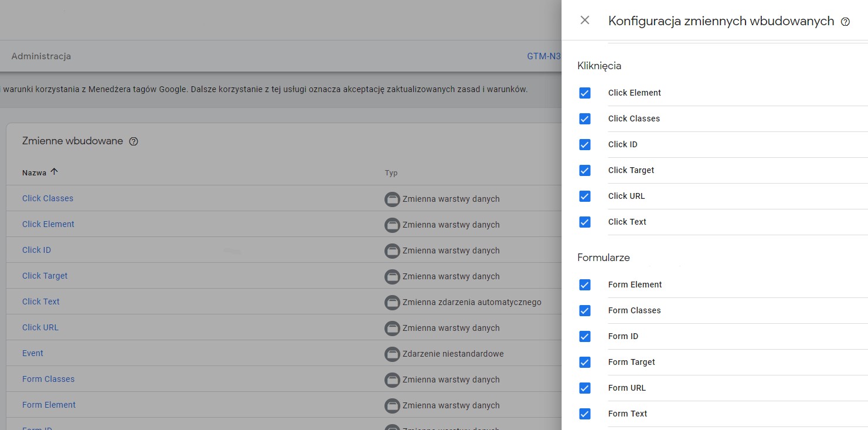The height and width of the screenshot is (430, 868).
Task: Click the Form ID label in panel
Action: click(x=623, y=336)
